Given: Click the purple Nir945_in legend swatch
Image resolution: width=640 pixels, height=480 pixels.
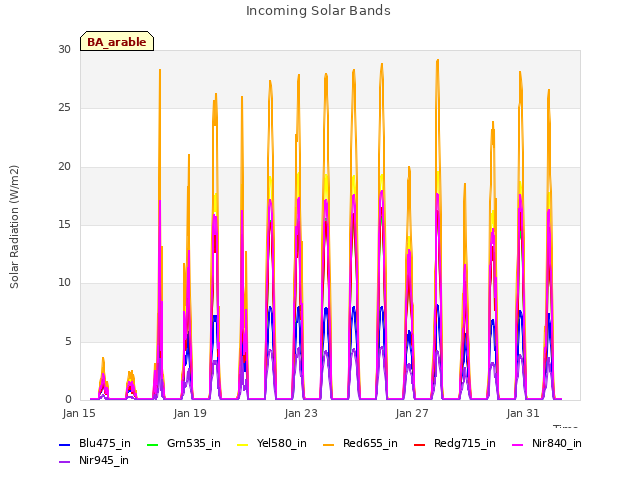Looking at the screenshot, I should [x=65, y=462].
